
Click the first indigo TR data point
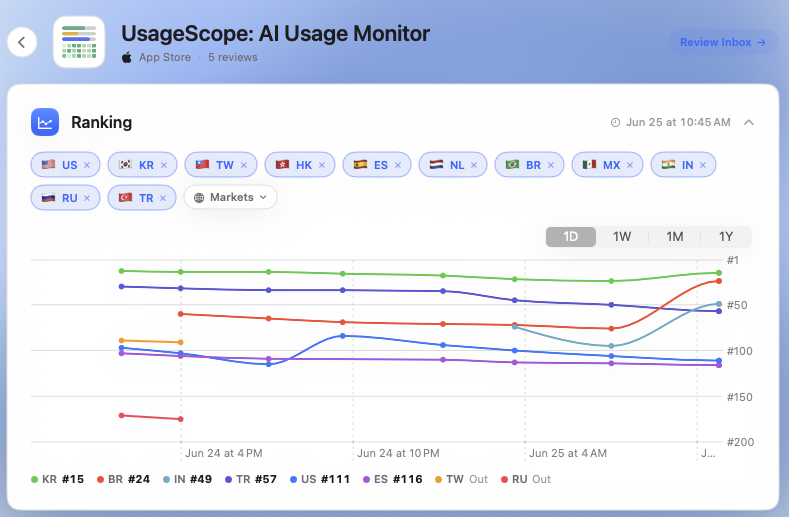(x=121, y=286)
